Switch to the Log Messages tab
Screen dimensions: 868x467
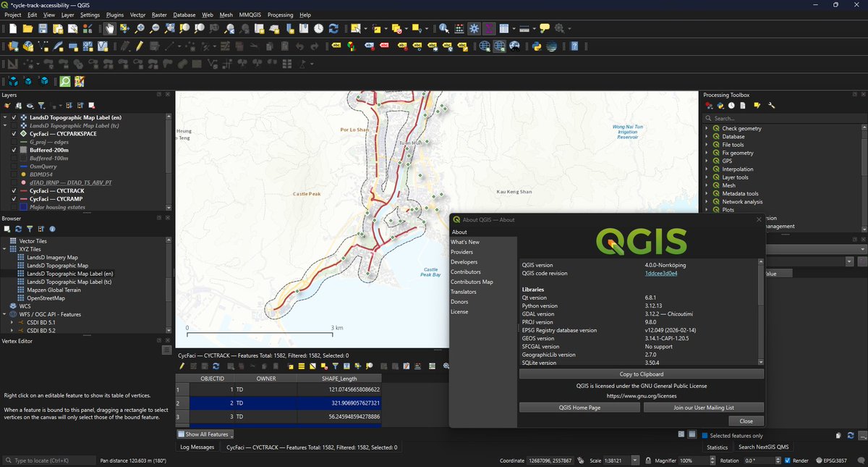(x=197, y=447)
